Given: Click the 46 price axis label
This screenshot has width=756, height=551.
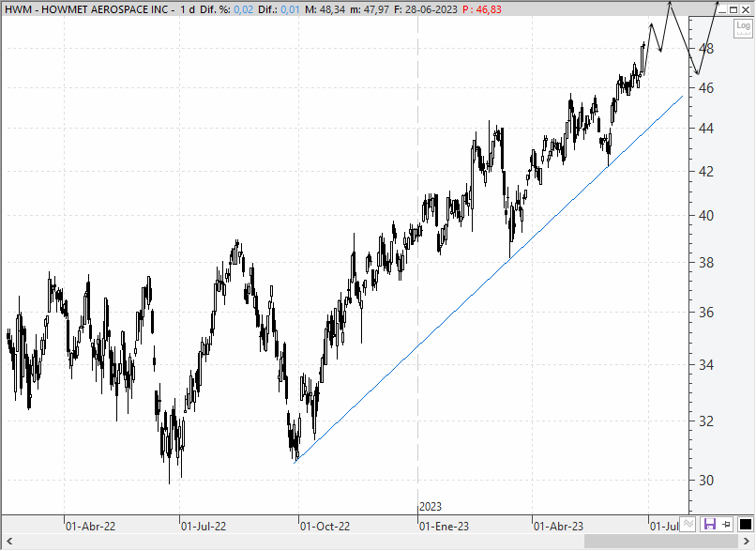Looking at the screenshot, I should click(706, 88).
